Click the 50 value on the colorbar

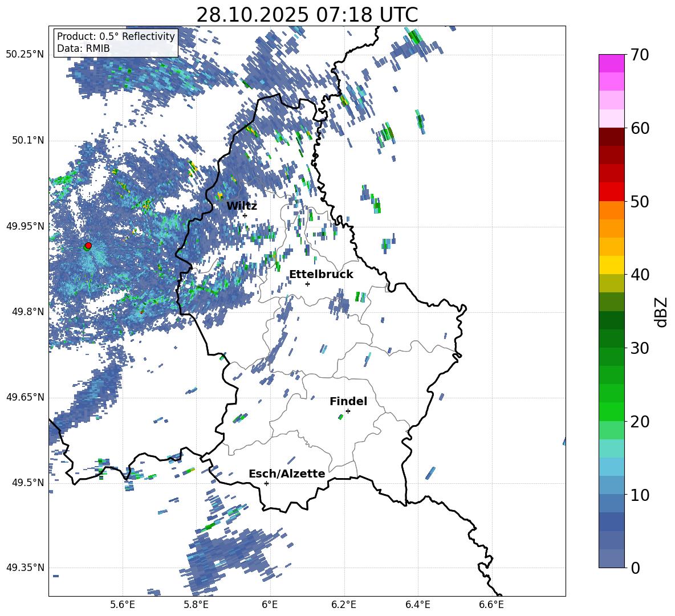[640, 202]
